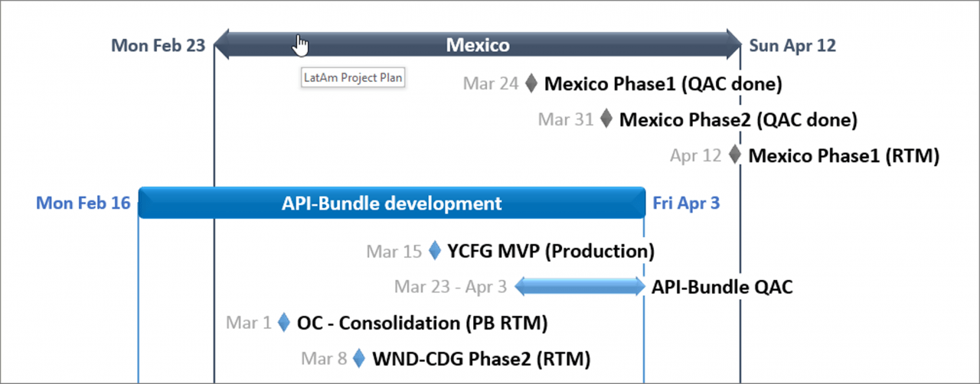Viewport: 980px width, 384px height.
Task: Click the Mexico swimlane header bar
Action: (x=477, y=45)
